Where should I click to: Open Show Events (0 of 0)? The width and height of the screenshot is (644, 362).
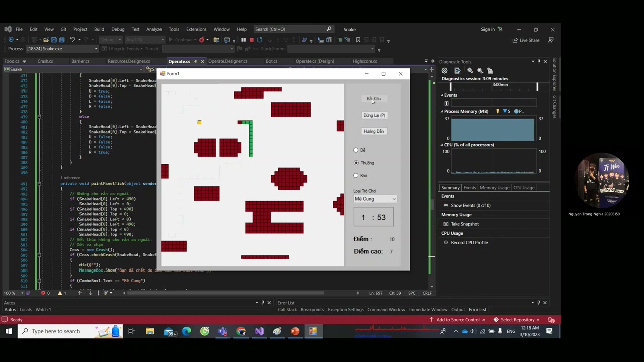(x=470, y=205)
